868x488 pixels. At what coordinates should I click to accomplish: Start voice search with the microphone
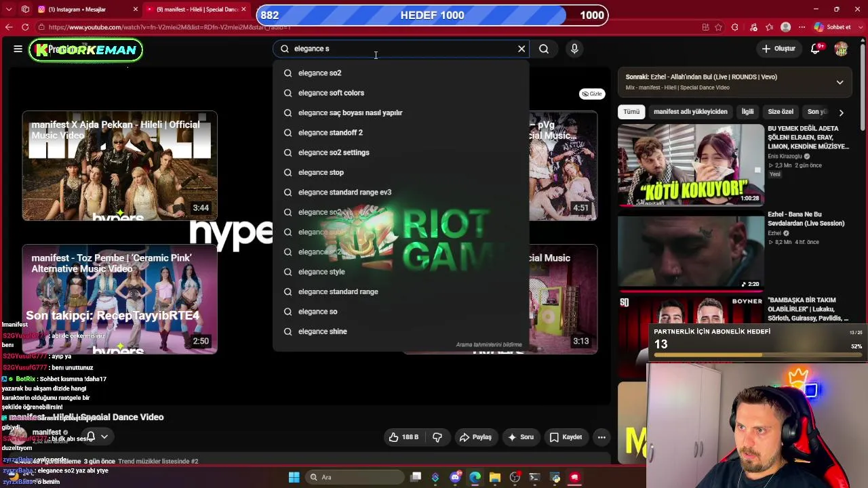point(574,49)
